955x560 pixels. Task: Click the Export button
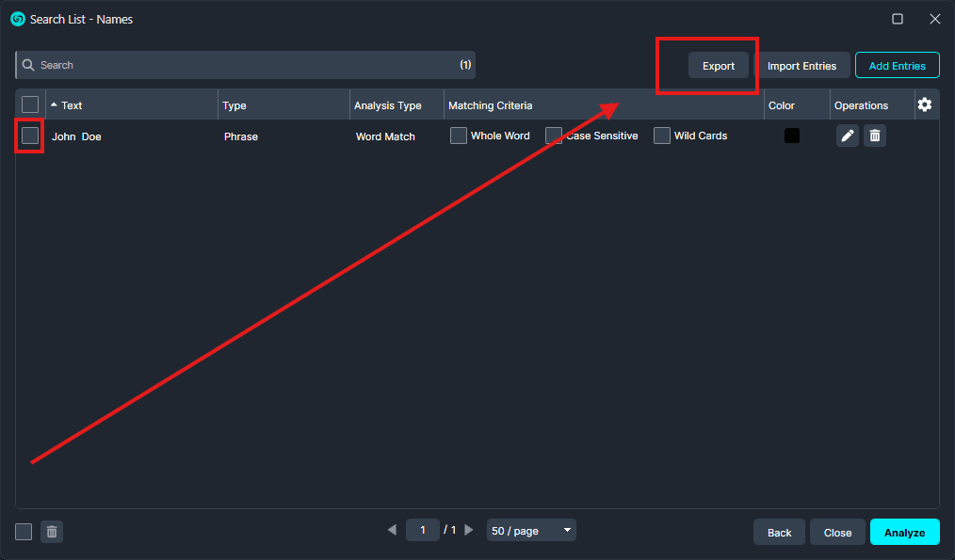tap(719, 66)
